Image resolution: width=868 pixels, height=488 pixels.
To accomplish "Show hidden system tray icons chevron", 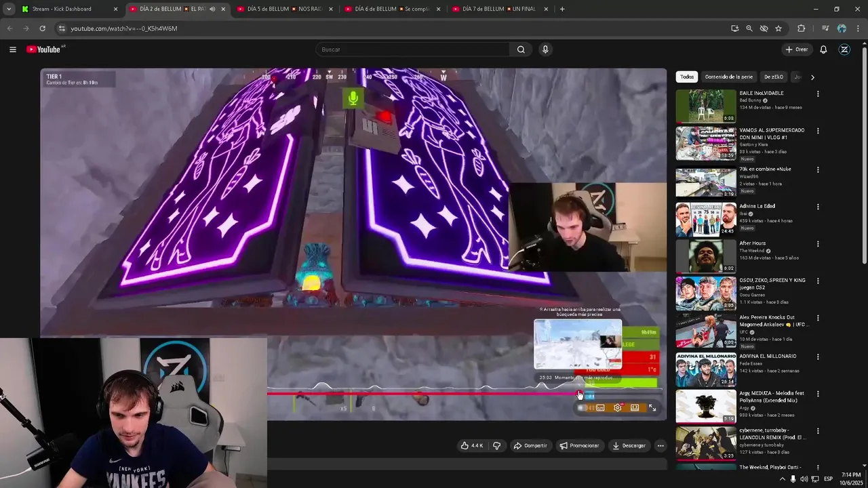I will tap(782, 479).
